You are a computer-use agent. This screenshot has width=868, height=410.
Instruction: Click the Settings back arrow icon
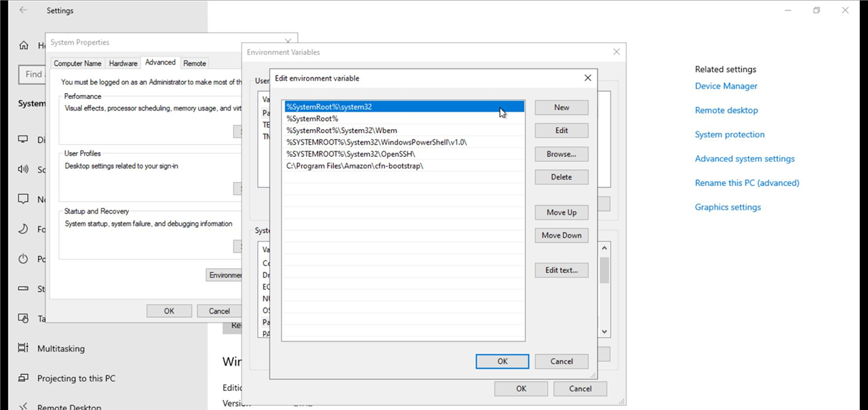click(x=23, y=11)
